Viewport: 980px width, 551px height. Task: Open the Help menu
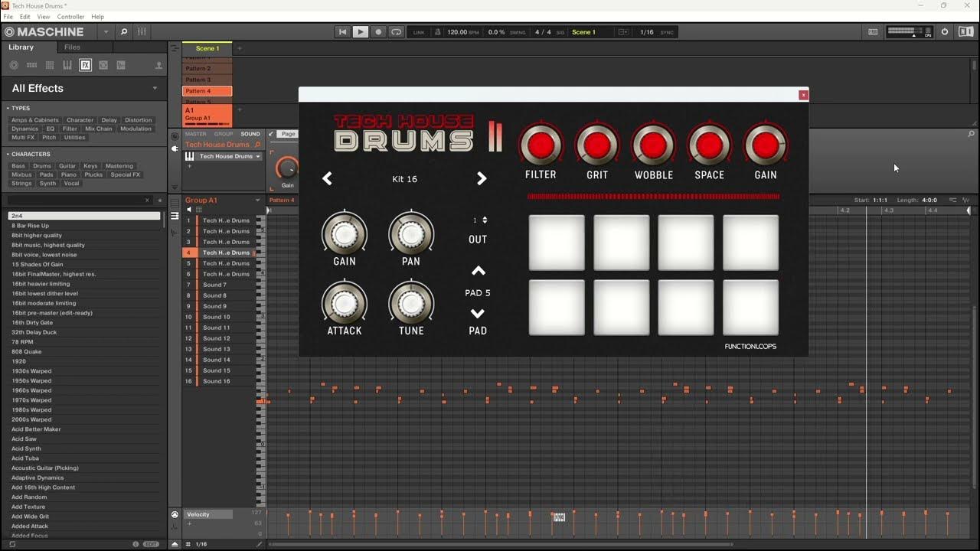point(98,17)
